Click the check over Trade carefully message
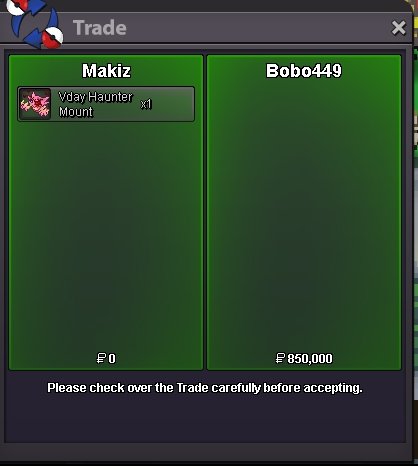Viewport: 418px width, 466px height. 205,388
